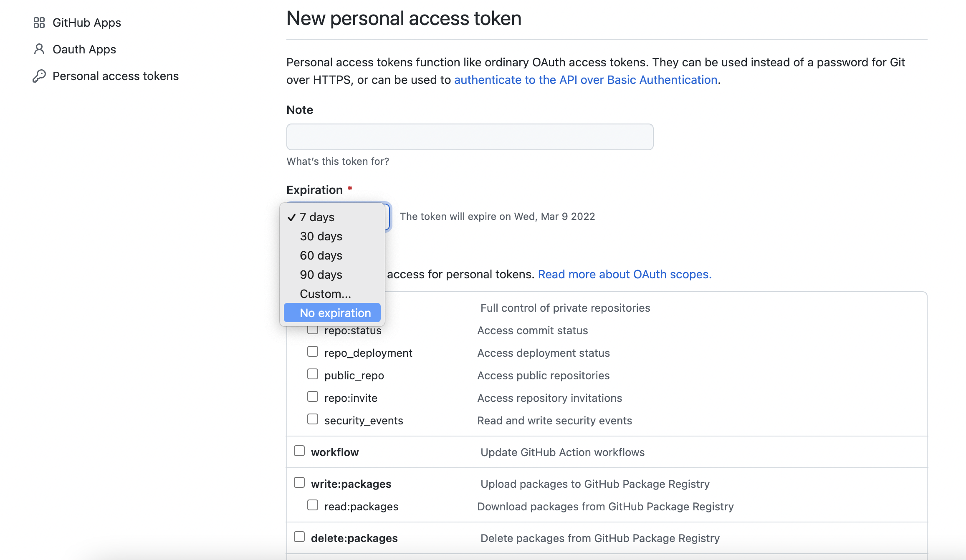Toggle the delete:packages checkbox
This screenshot has width=966, height=560.
tap(299, 537)
